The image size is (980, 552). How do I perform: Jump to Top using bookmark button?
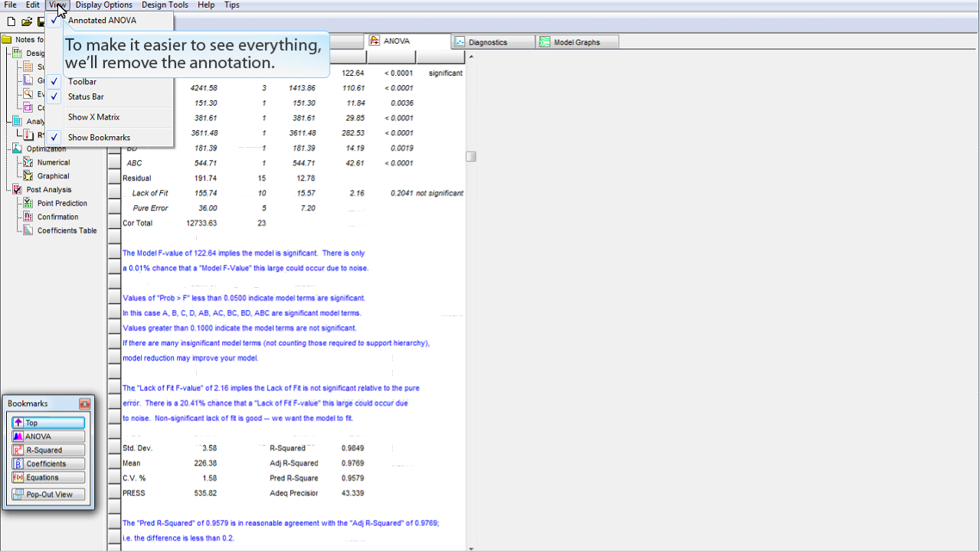coord(47,423)
